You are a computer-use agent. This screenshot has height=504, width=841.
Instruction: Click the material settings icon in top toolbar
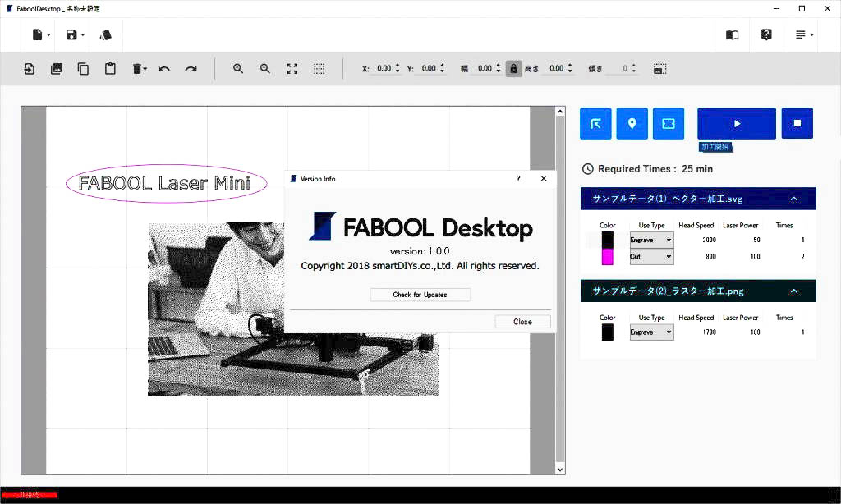point(105,34)
